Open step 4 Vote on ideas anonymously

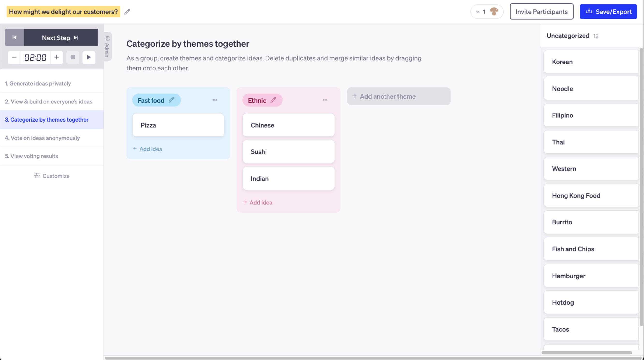[52, 138]
